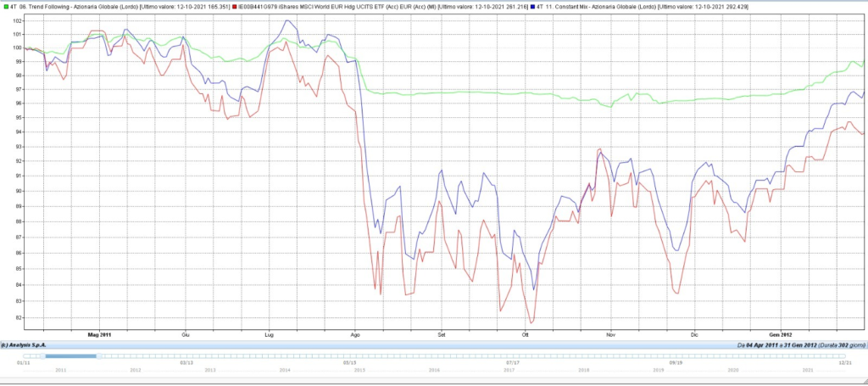Click the 03/13 marker on the timeline
868x386 pixels.
tap(187, 363)
